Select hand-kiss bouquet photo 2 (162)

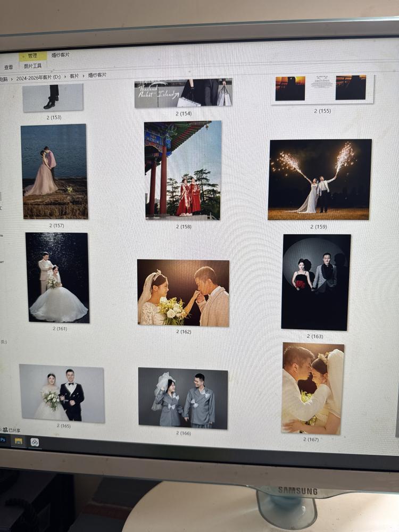pyautogui.click(x=184, y=293)
